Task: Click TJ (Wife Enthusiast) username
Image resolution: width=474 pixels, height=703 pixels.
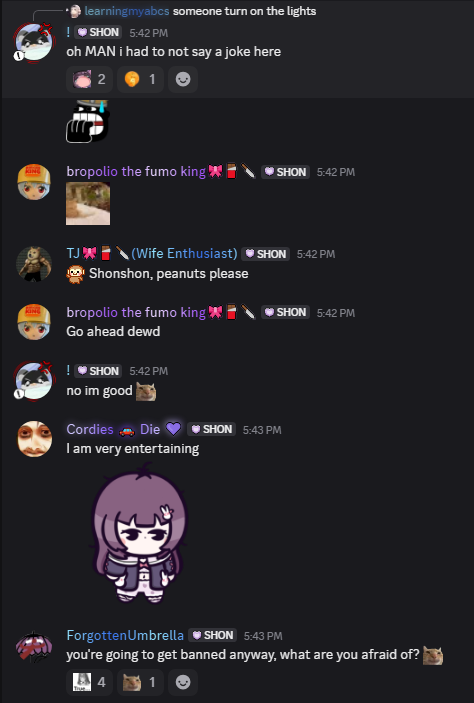Action: coord(152,253)
